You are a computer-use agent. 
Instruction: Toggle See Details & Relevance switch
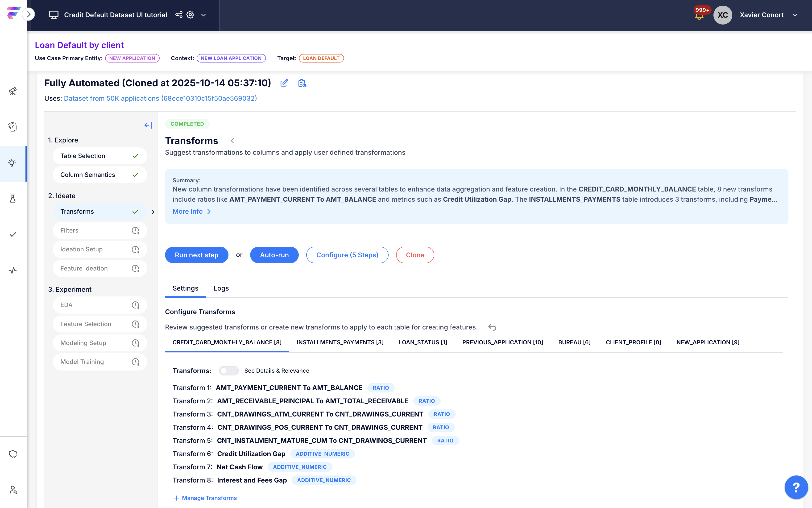click(228, 371)
